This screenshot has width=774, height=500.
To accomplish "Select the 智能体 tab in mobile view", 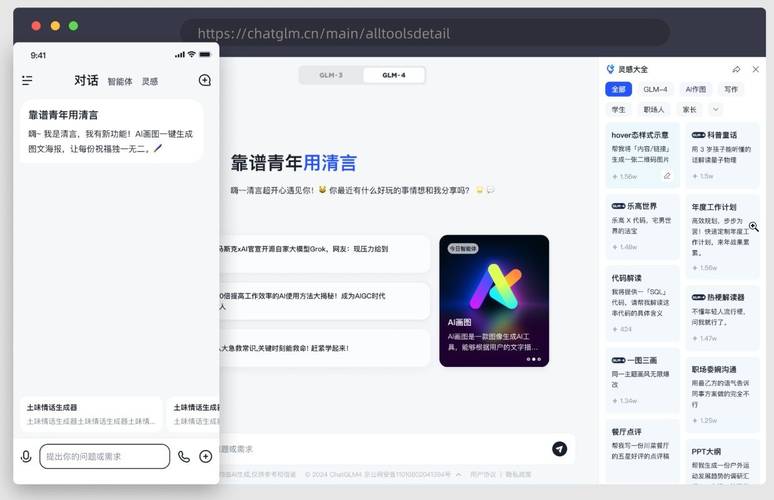I will coord(120,81).
